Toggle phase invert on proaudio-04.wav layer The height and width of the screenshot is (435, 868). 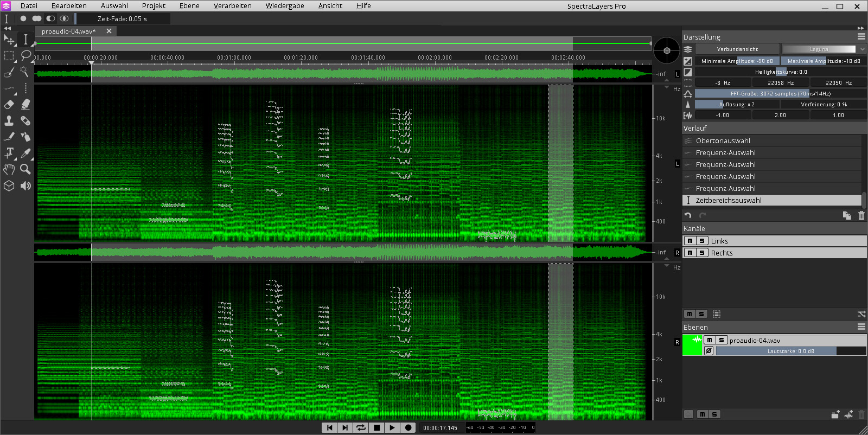click(709, 351)
